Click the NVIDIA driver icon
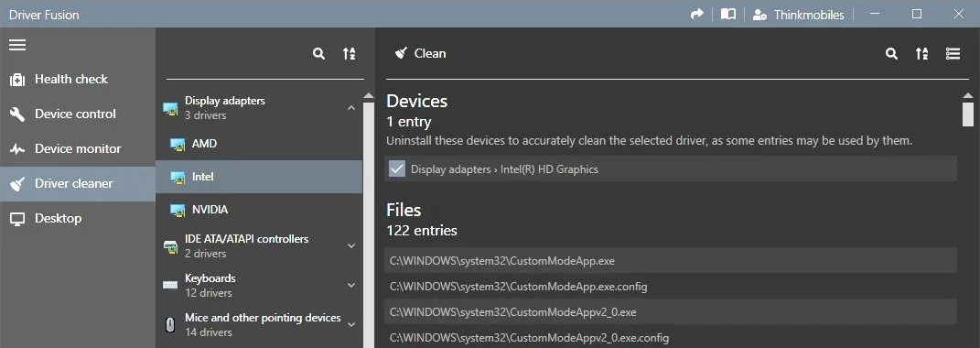This screenshot has width=980, height=348. coord(178,211)
